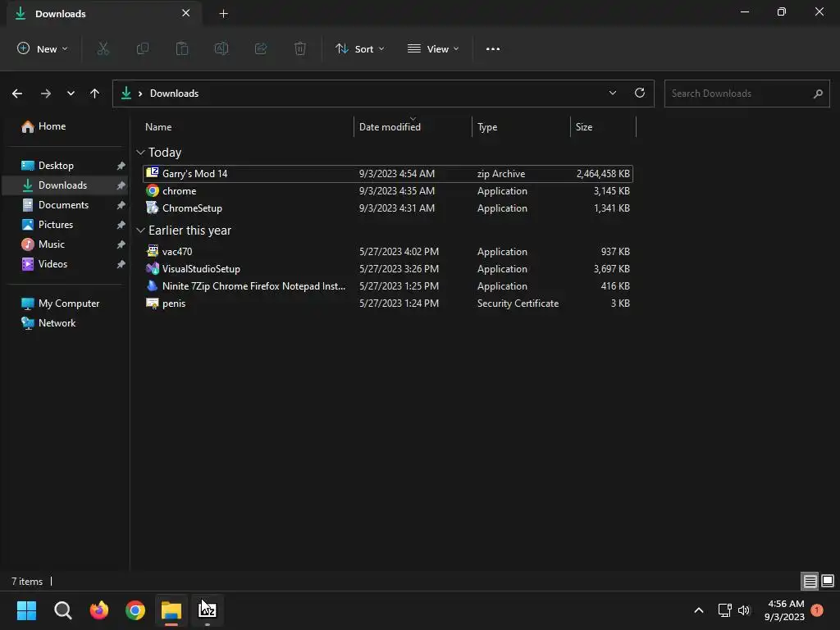840x630 pixels.
Task: Open the network tray icon
Action: (725, 610)
